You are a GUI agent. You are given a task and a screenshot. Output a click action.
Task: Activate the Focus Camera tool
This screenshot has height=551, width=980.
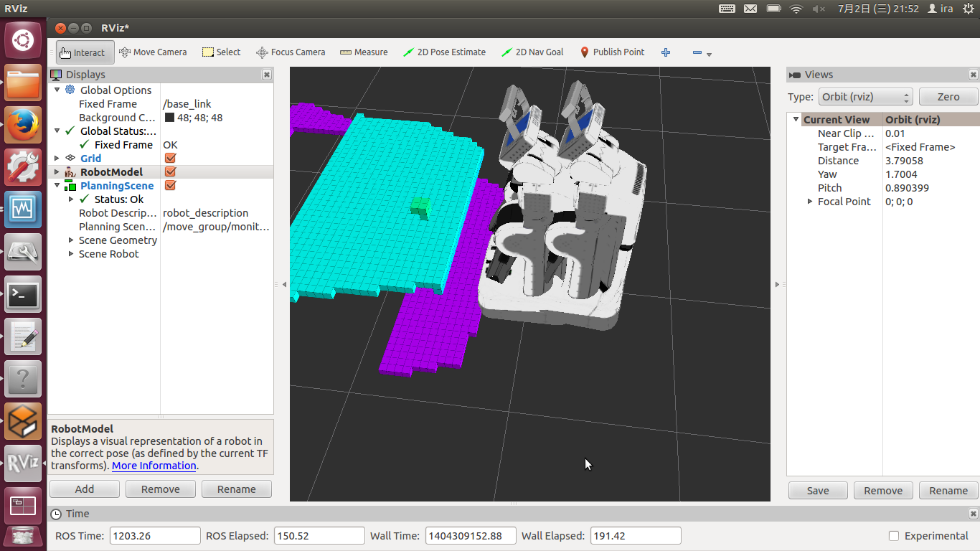coord(291,52)
